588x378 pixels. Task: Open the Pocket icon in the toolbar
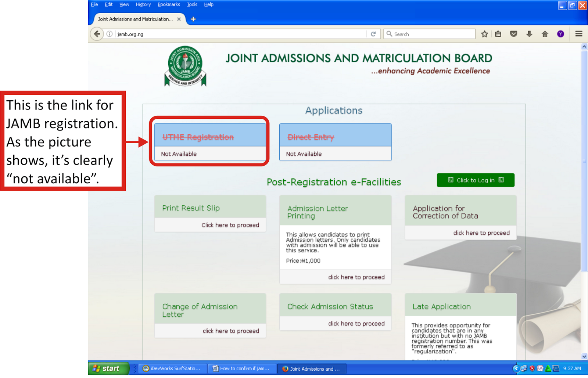pos(513,34)
